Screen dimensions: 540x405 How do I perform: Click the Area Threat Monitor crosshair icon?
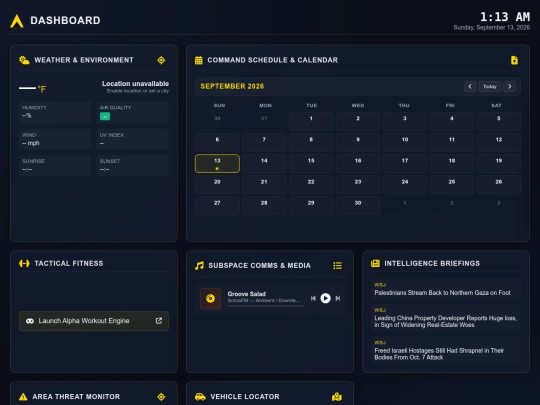pyautogui.click(x=161, y=397)
